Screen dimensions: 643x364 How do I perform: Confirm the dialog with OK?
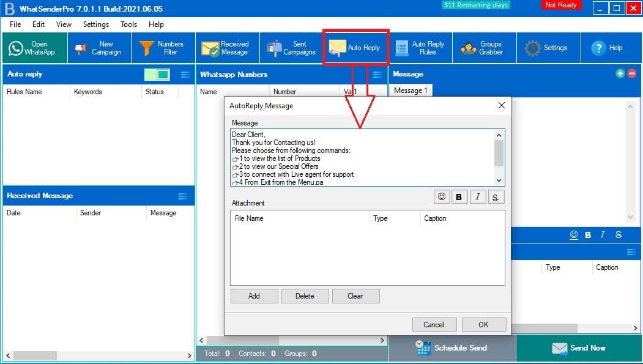pyautogui.click(x=483, y=324)
